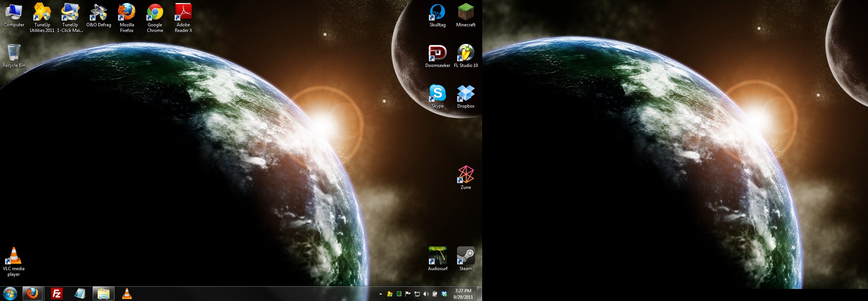The width and height of the screenshot is (868, 301).
Task: Select the Recycle Bin icon
Action: coord(14,54)
